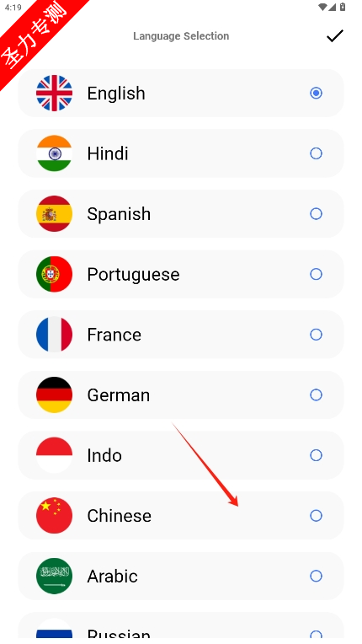Screen dimensions: 362x644
Task: Choose the Portuguese language row
Action: pyautogui.click(x=181, y=274)
